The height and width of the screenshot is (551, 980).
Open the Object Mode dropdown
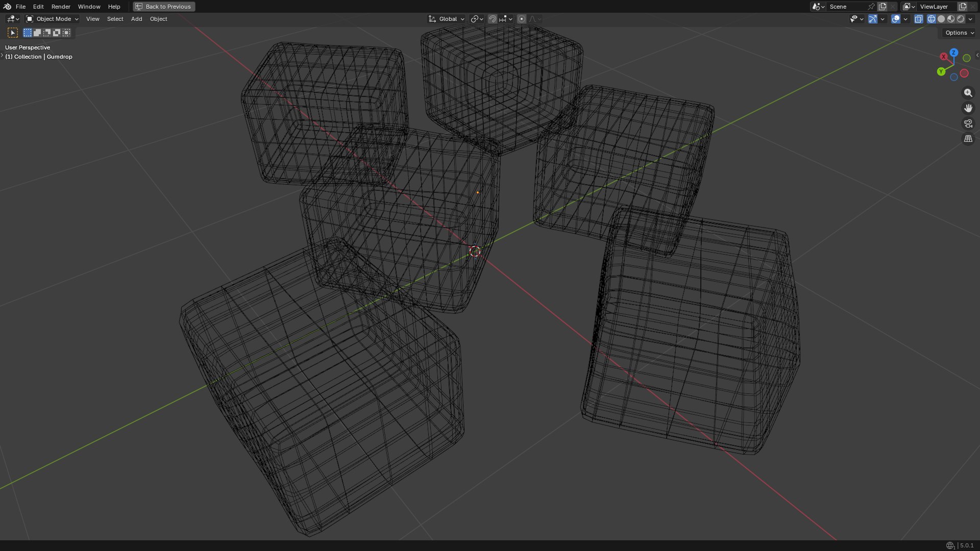[x=52, y=19]
